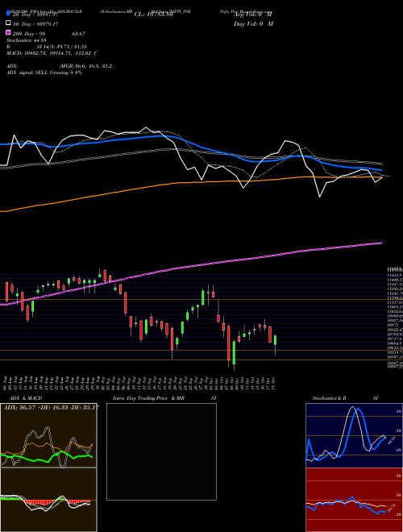The image size is (403, 532).
Task: Click the 'Avg Vol: 0 M' label
Action: (253, 15)
